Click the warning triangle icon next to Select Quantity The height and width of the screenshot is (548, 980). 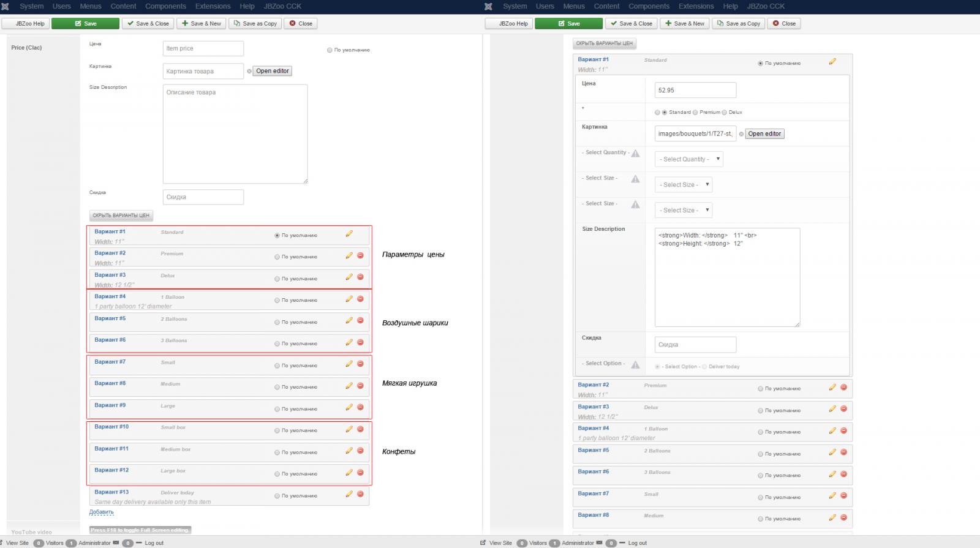635,154
